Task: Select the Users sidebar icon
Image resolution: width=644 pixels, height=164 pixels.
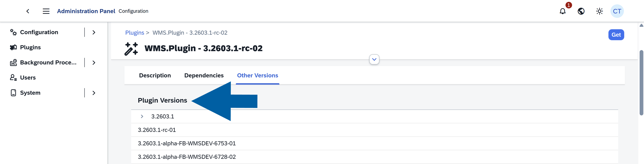Action: [13, 77]
